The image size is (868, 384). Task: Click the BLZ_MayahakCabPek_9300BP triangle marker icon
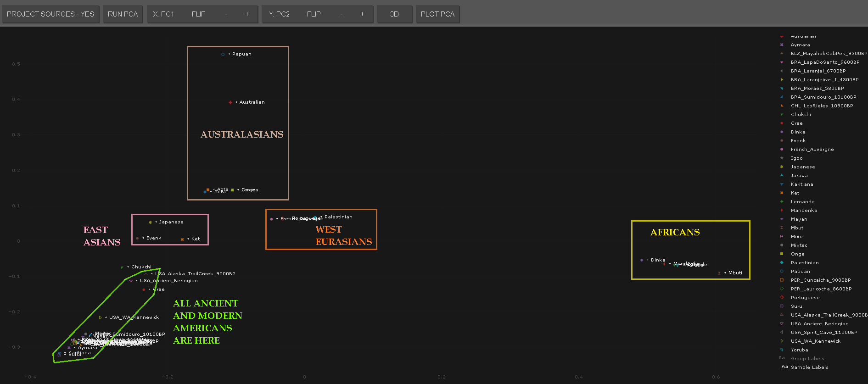pos(782,54)
